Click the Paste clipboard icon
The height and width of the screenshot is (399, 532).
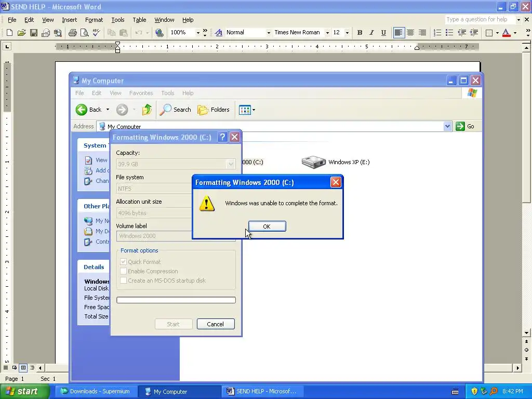click(x=123, y=33)
